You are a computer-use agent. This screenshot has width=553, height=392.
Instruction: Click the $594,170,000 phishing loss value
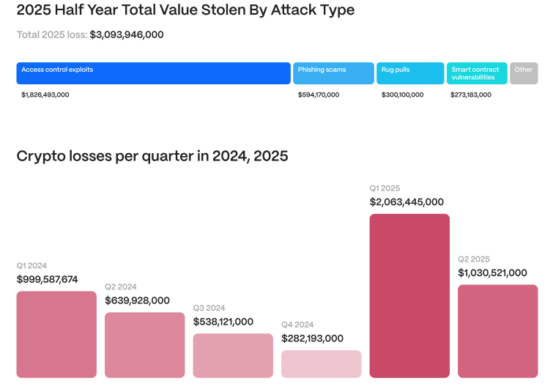[x=319, y=95]
